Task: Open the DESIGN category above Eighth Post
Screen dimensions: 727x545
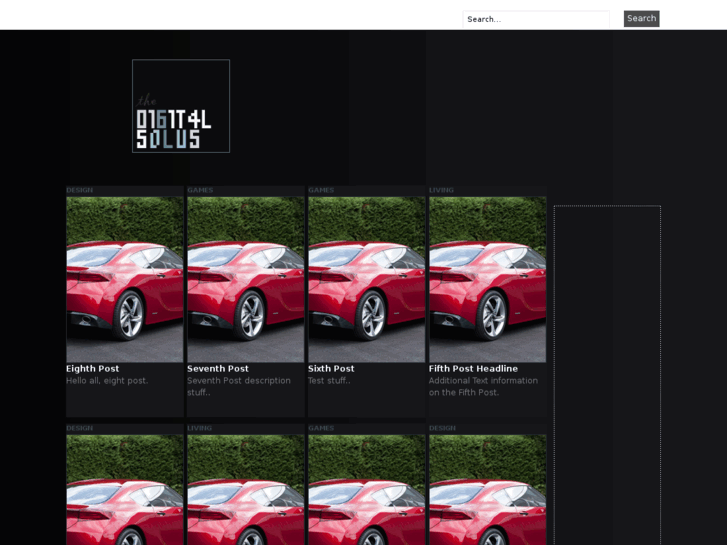Action: [79, 190]
